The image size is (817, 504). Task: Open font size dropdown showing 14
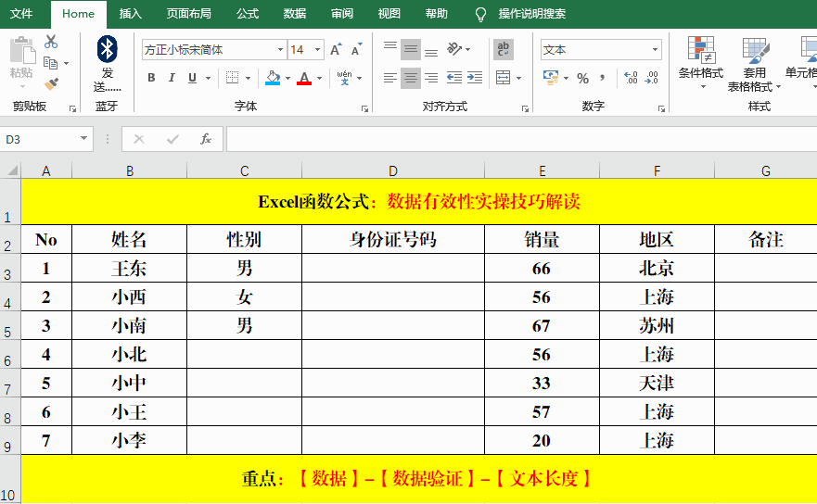pyautogui.click(x=317, y=49)
